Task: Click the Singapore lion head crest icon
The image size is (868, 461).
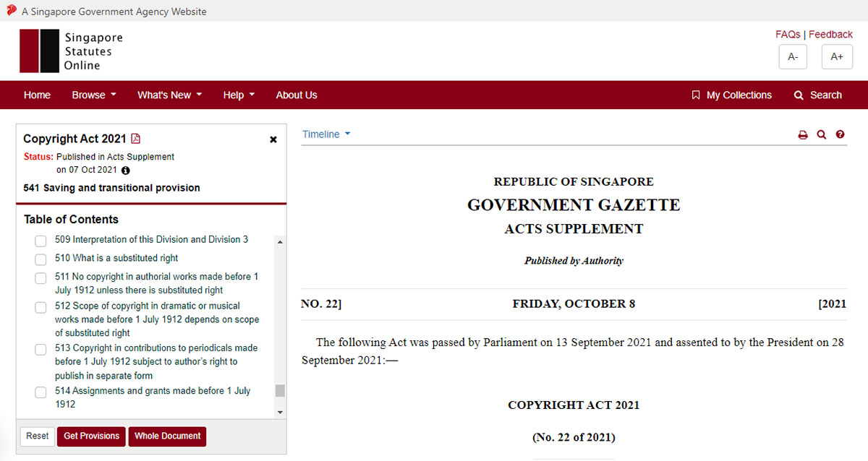Action: [x=12, y=10]
